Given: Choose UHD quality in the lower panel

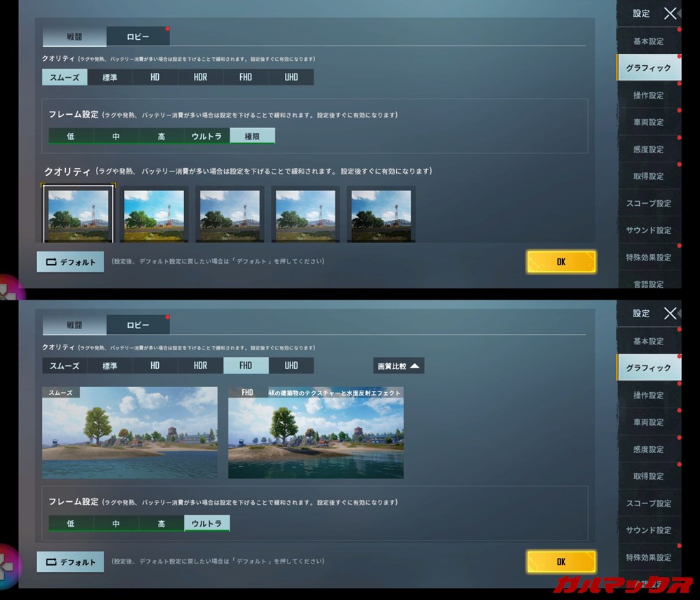Looking at the screenshot, I should [x=291, y=365].
